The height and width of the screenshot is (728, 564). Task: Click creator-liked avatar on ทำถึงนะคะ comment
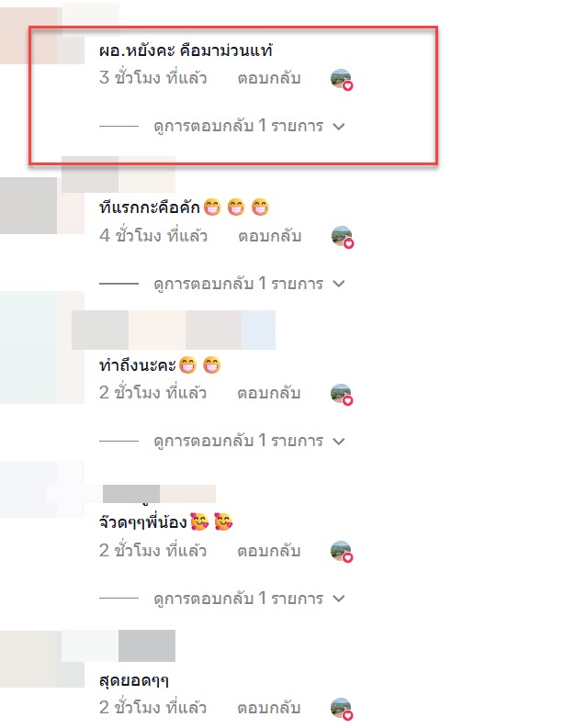coord(342,394)
